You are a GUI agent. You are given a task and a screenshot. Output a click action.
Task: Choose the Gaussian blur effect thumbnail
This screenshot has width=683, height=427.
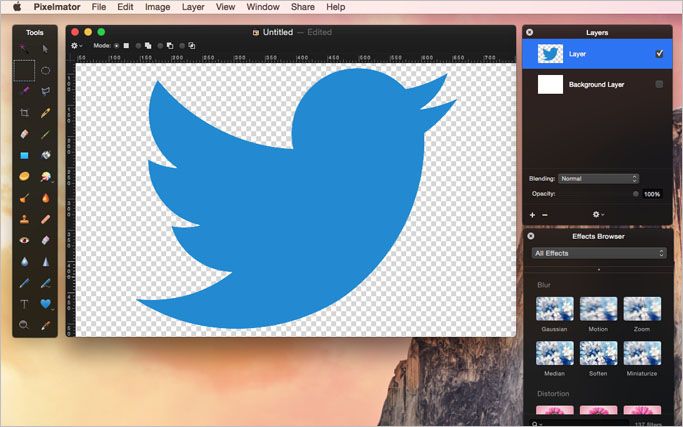pos(555,309)
